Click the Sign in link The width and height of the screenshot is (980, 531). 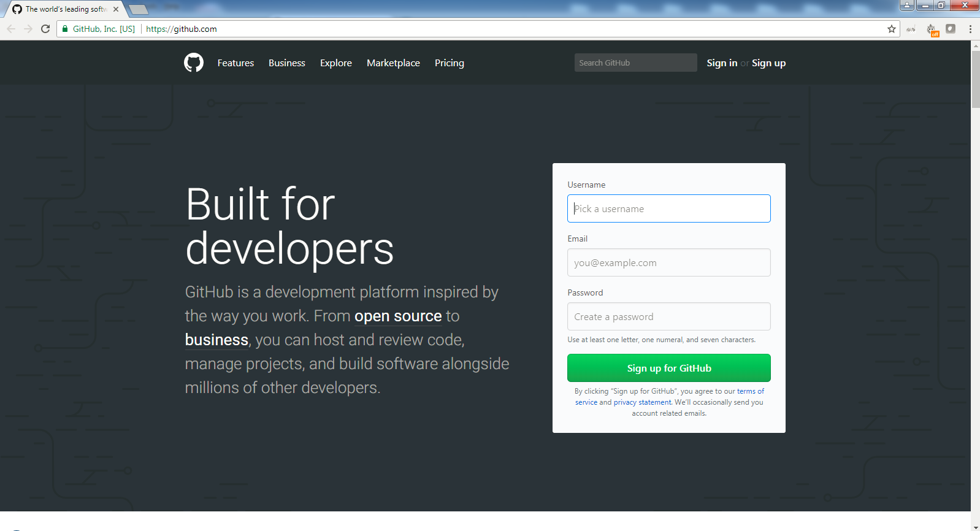[x=722, y=63]
